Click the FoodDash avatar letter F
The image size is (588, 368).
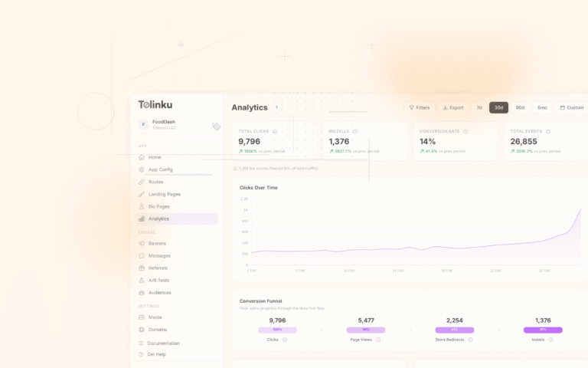coord(143,125)
